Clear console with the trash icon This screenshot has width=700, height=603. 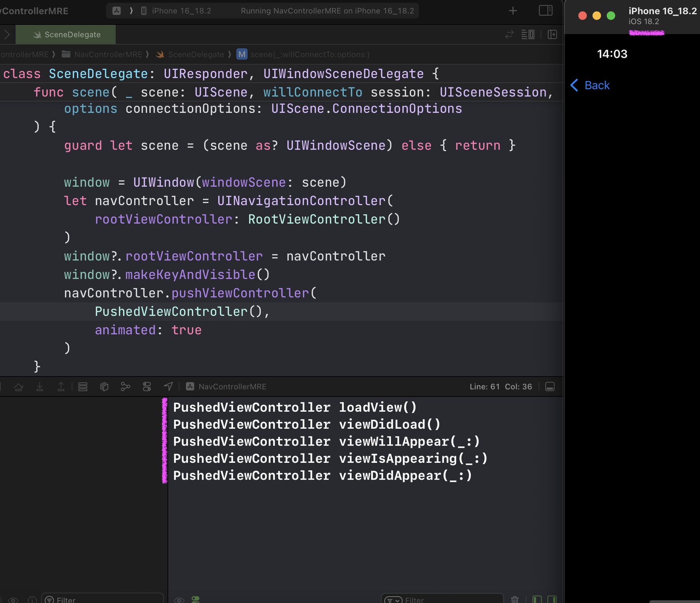(x=515, y=599)
